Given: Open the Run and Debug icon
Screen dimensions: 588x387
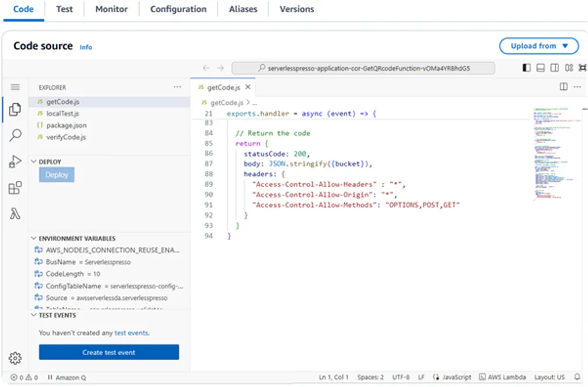Looking at the screenshot, I should click(x=15, y=162).
